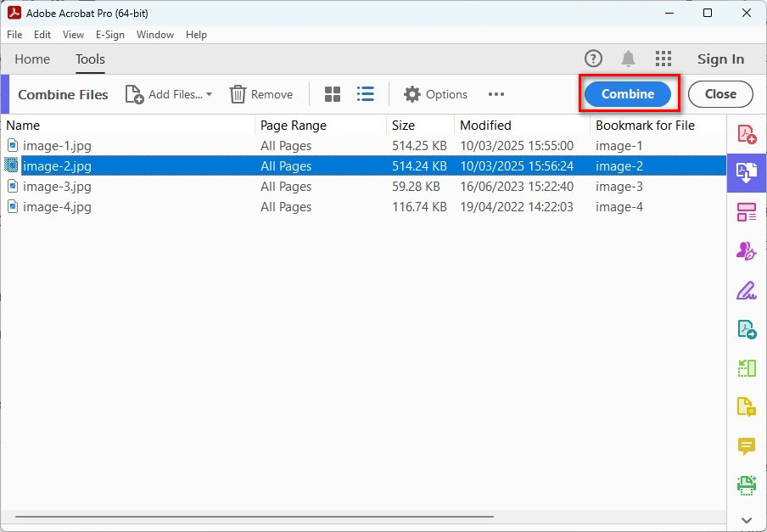Open the Add Files dropdown

point(169,94)
